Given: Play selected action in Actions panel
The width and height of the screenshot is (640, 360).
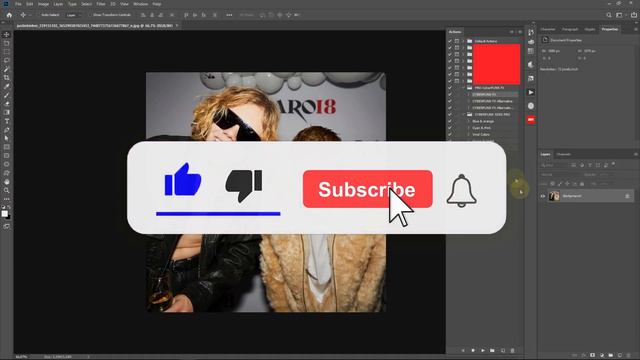Looking at the screenshot, I should [483, 350].
